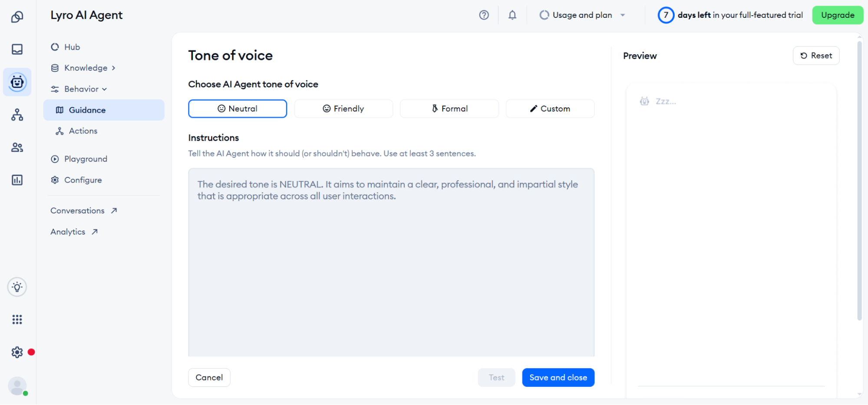This screenshot has height=405, width=868.
Task: Open the Flows automation icon
Action: [x=17, y=114]
